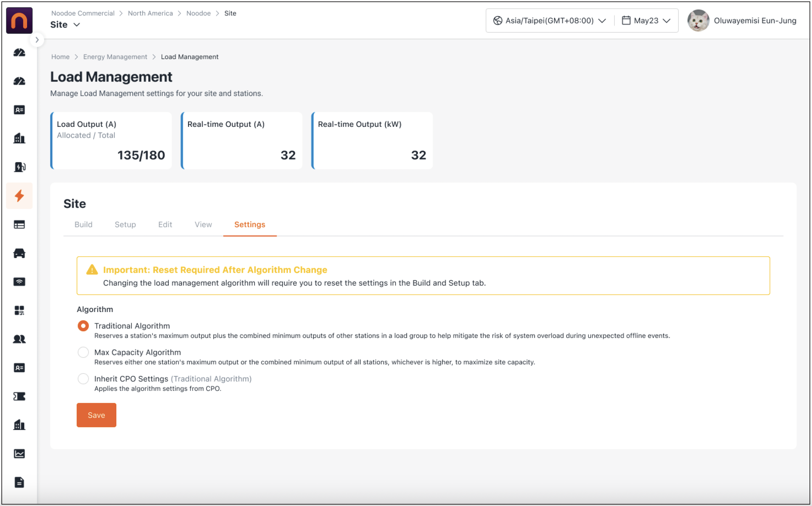Click the line chart analytics sidebar icon
Image resolution: width=812 pixels, height=506 pixels.
[19, 454]
